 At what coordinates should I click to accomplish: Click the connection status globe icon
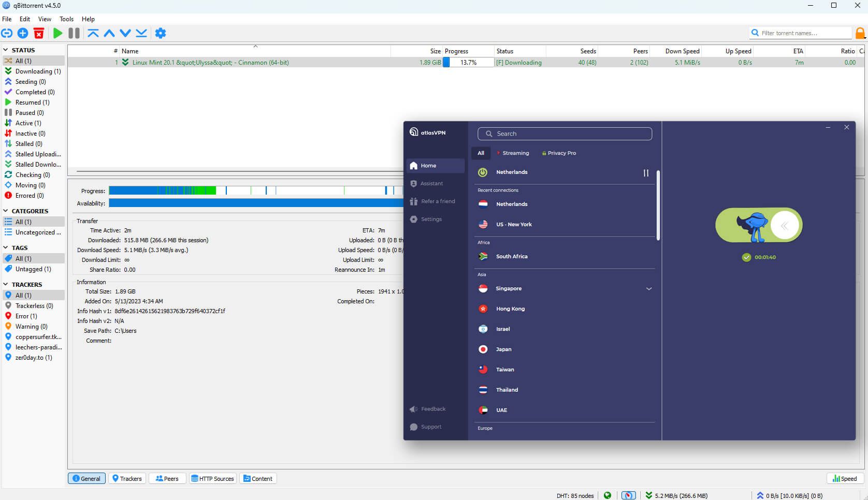pyautogui.click(x=607, y=495)
